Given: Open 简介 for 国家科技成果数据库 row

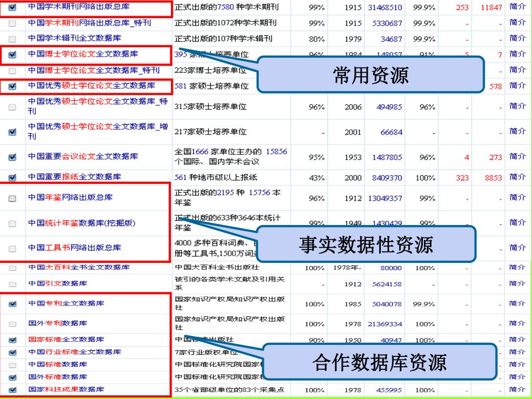Looking at the screenshot, I should pyautogui.click(x=517, y=390).
